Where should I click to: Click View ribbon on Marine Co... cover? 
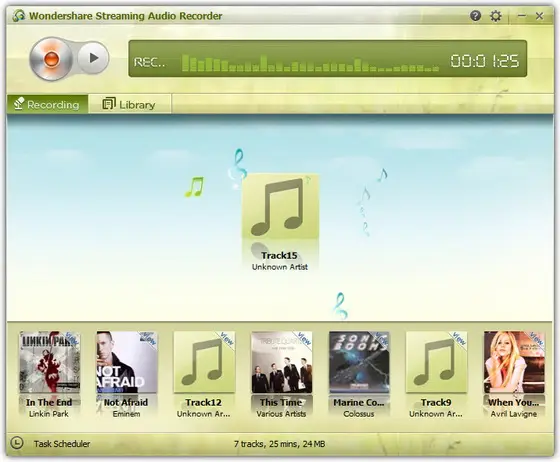tap(381, 338)
